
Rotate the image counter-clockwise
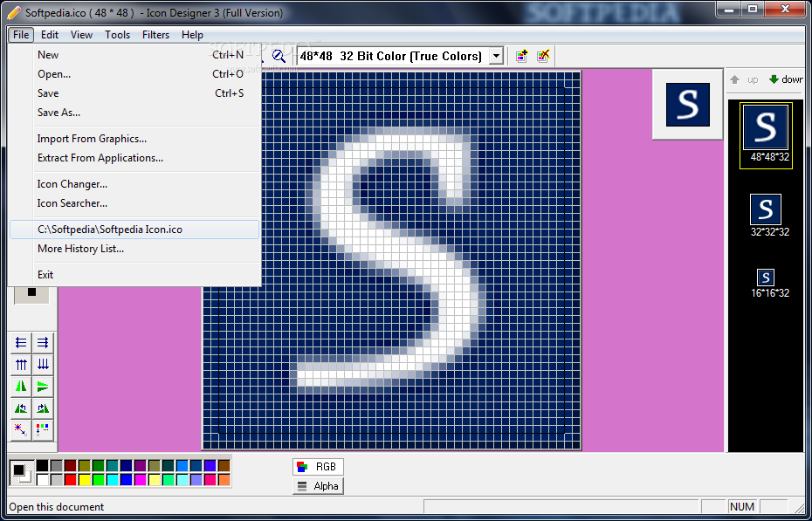tap(21, 408)
